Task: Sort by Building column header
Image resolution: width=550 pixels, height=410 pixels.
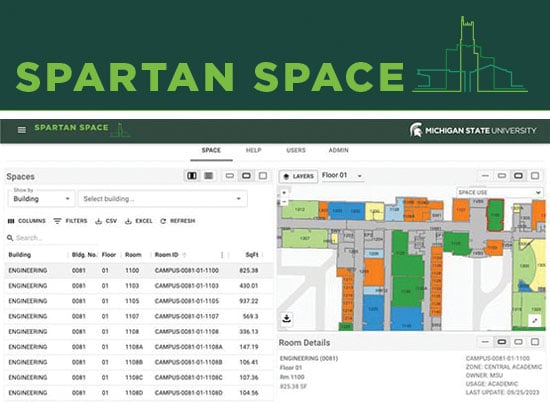Action: pyautogui.click(x=20, y=255)
